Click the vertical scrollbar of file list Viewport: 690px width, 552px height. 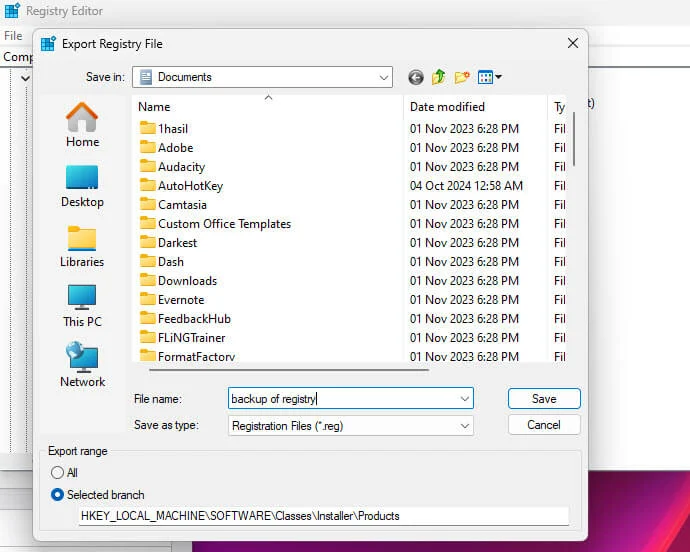pyautogui.click(x=574, y=139)
